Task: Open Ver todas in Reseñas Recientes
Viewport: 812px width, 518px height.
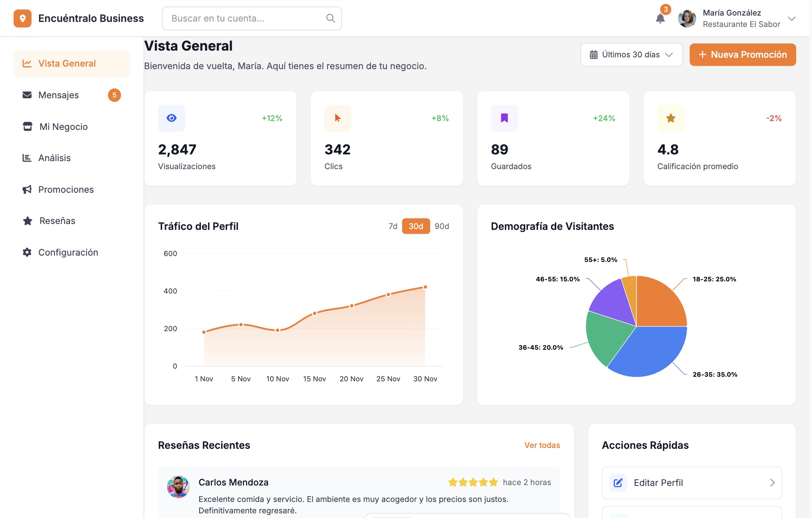Action: (542, 445)
